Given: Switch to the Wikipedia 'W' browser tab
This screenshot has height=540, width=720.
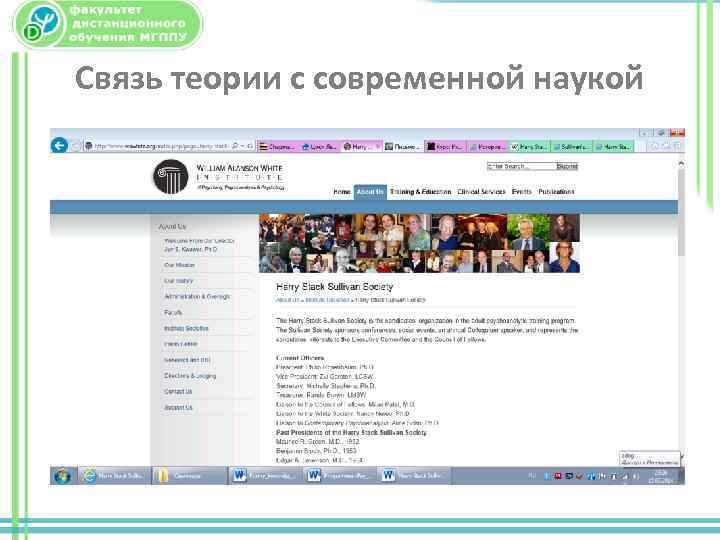Looking at the screenshot, I should pyautogui.click(x=529, y=146).
